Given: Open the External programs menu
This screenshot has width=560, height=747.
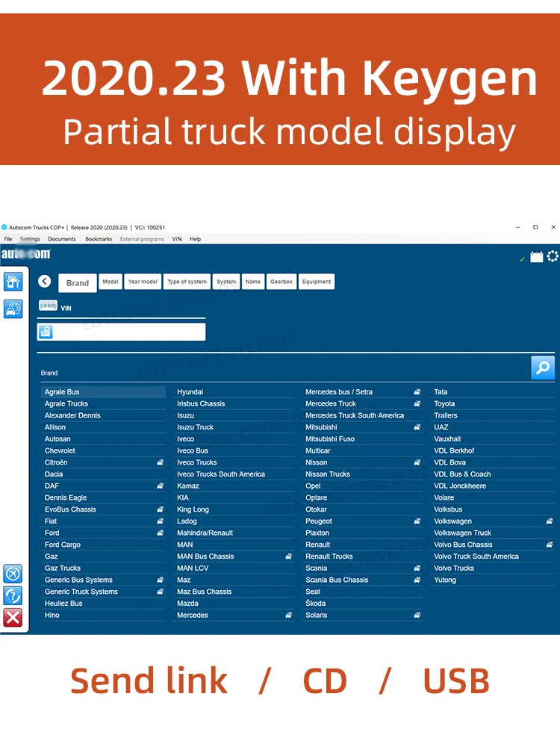Looking at the screenshot, I should click(142, 239).
